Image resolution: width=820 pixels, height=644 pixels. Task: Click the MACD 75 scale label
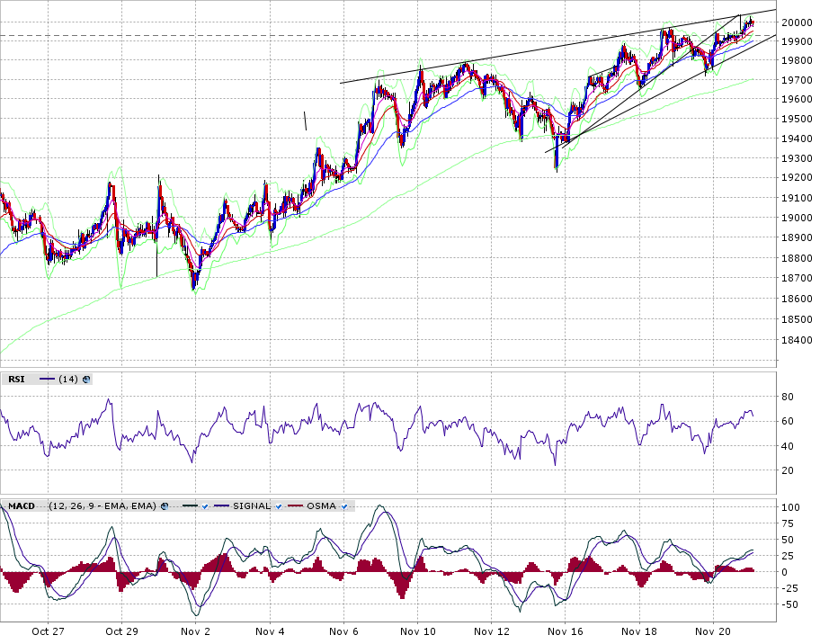click(x=788, y=523)
